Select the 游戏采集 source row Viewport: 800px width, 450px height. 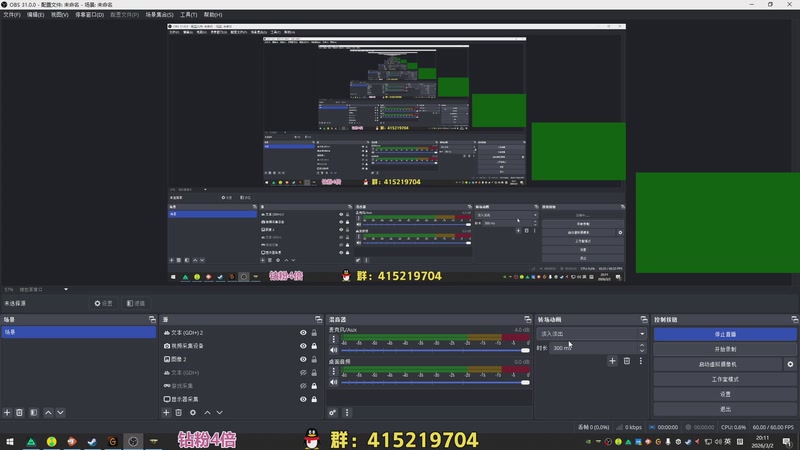(x=239, y=386)
